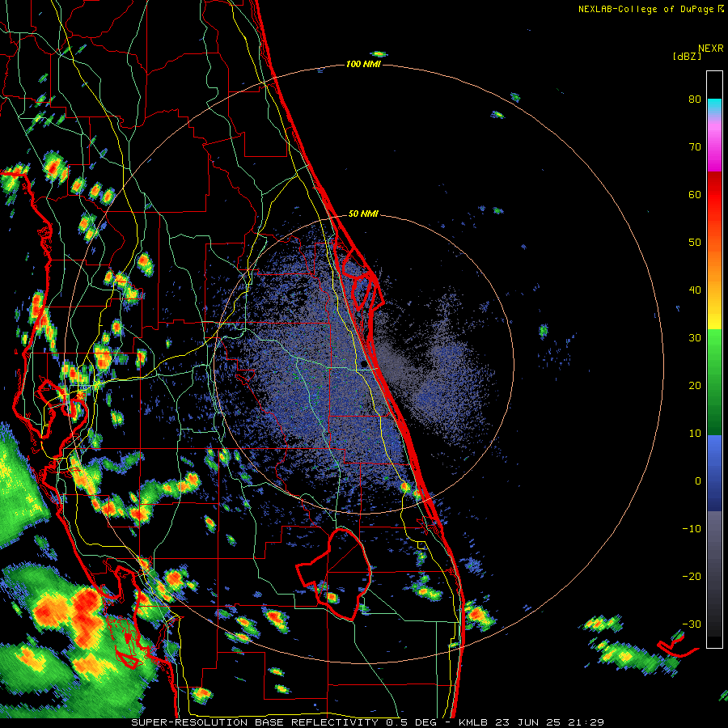Click the 60 dBZ scale value
728x728 pixels.
coord(695,195)
